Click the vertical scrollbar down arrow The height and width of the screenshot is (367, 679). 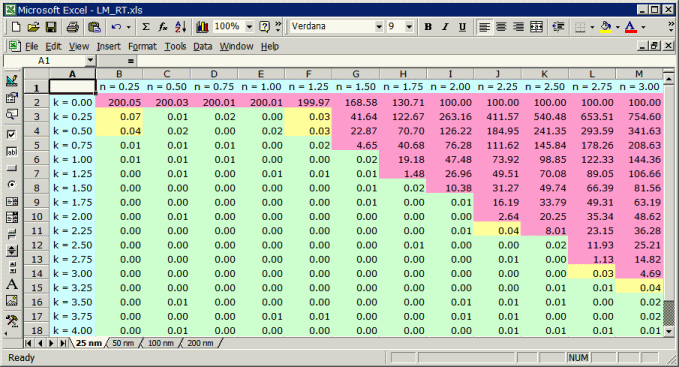(x=669, y=332)
